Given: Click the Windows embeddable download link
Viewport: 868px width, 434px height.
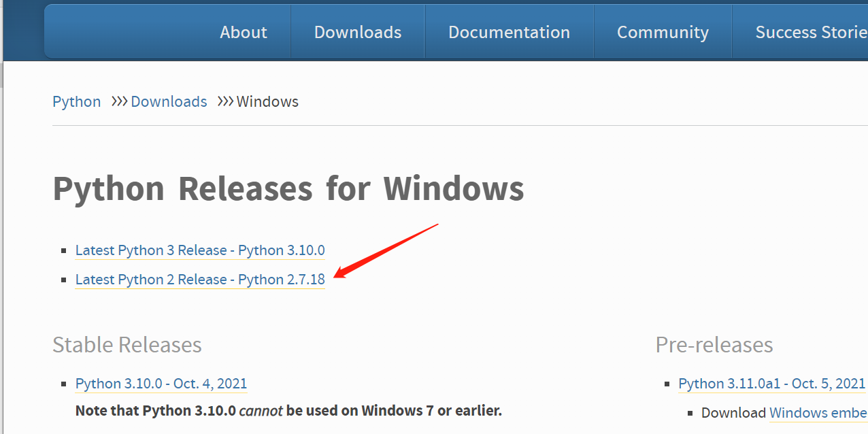Looking at the screenshot, I should (818, 413).
